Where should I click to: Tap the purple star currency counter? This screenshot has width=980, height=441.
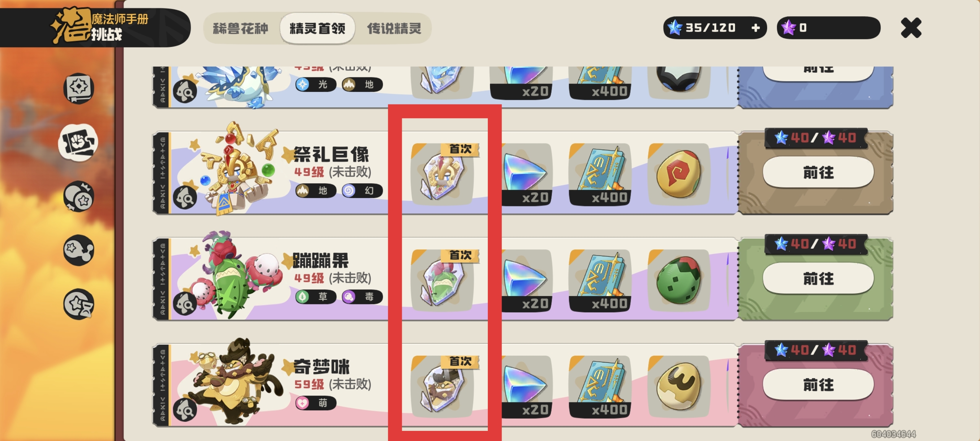point(828,28)
